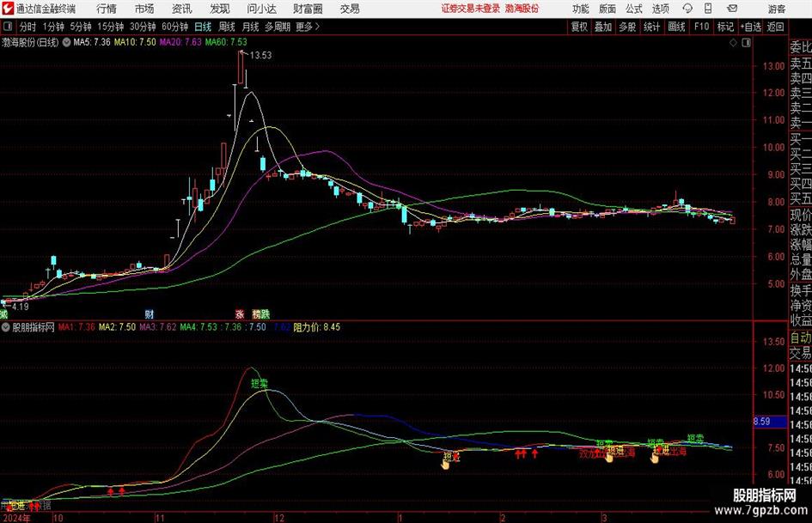Click the MA10: 7.50 indicator value
Screen dimensions: 812x523
coord(135,42)
